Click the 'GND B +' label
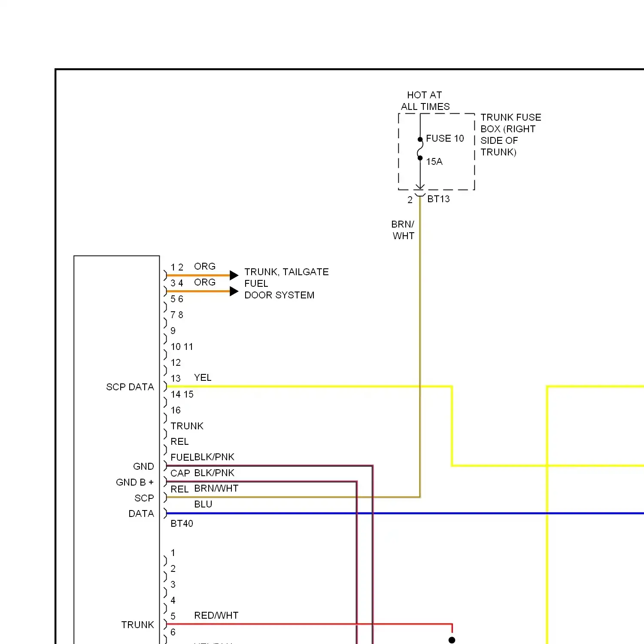 click(x=135, y=482)
